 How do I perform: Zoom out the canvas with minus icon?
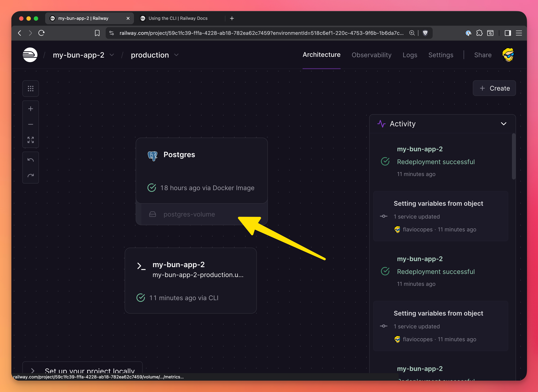pyautogui.click(x=31, y=124)
